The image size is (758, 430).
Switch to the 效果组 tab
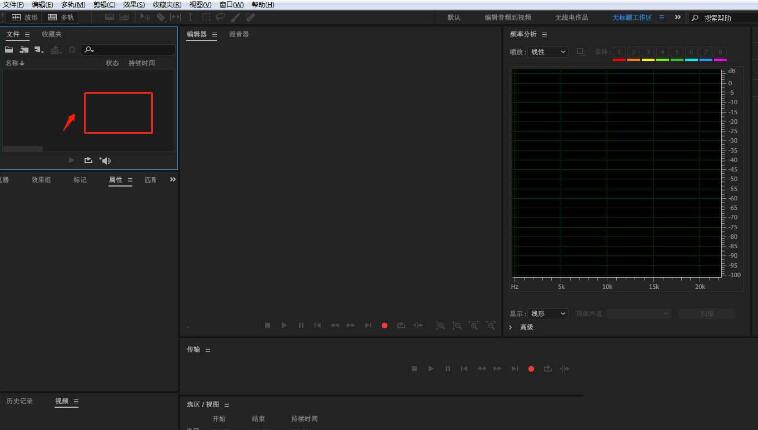[41, 180]
